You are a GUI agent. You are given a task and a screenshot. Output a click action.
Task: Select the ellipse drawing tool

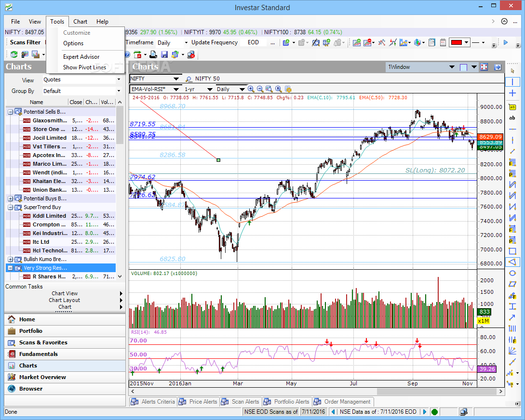point(512,273)
